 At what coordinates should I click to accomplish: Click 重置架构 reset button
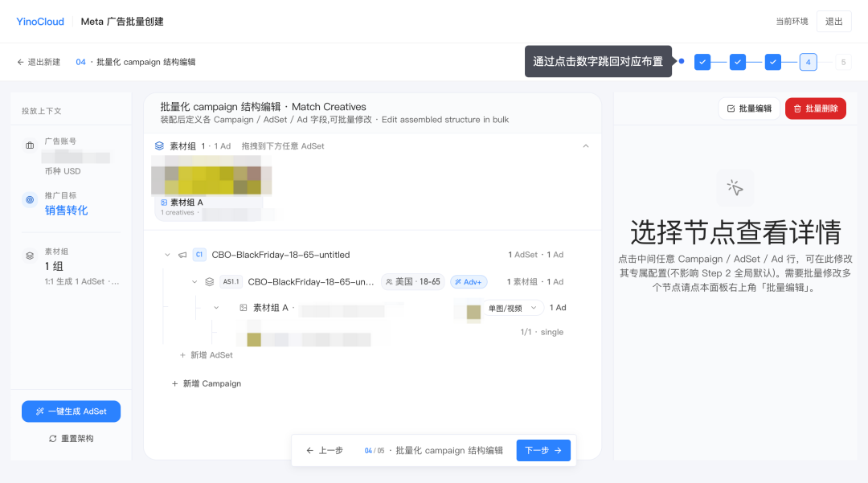point(71,438)
